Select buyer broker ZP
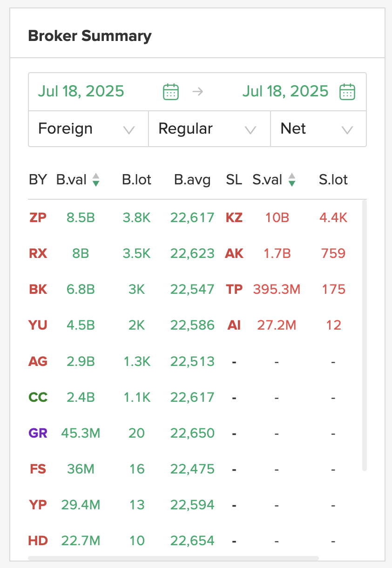This screenshot has width=392, height=568. pyautogui.click(x=38, y=217)
